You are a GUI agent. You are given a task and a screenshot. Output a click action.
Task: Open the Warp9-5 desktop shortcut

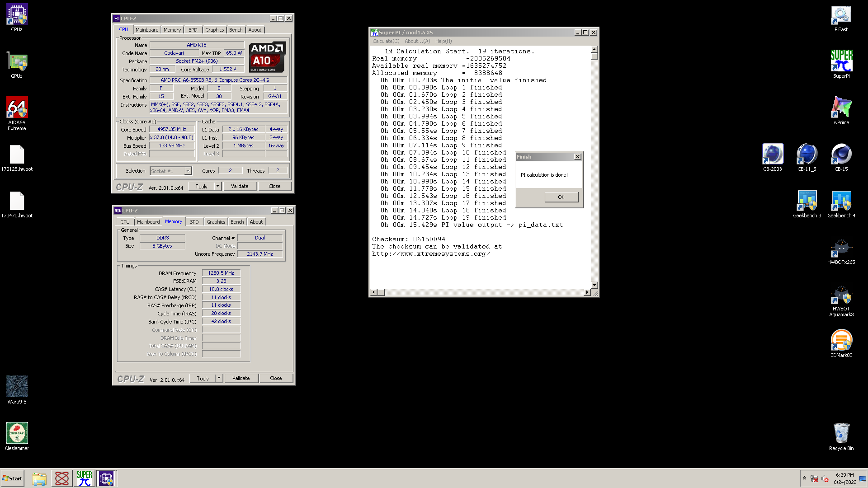tap(17, 390)
